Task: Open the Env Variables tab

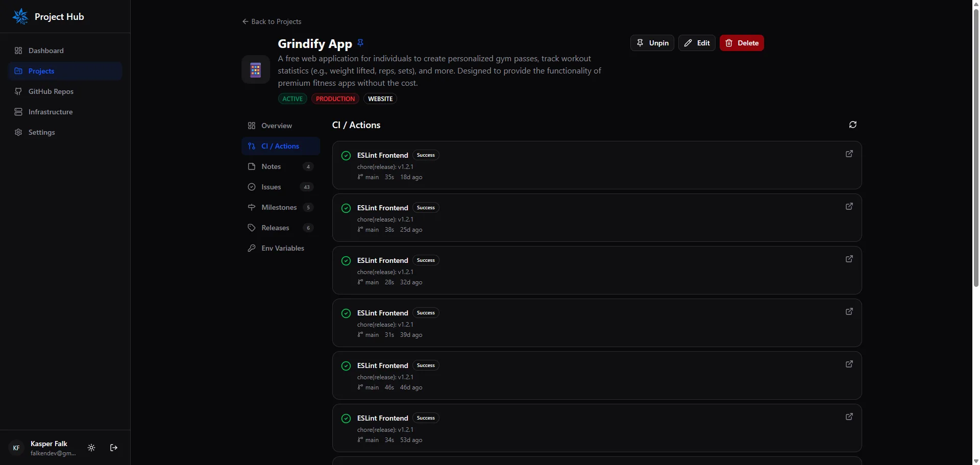Action: coord(281,248)
